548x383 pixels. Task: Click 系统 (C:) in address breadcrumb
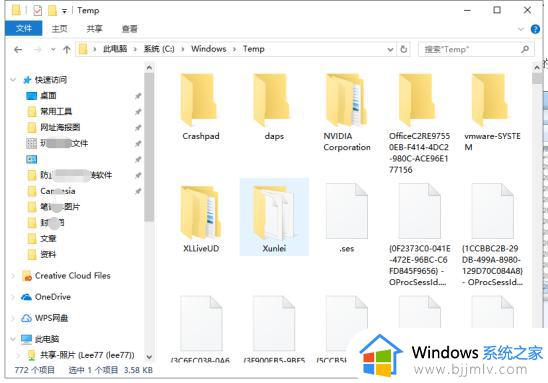[x=159, y=49]
